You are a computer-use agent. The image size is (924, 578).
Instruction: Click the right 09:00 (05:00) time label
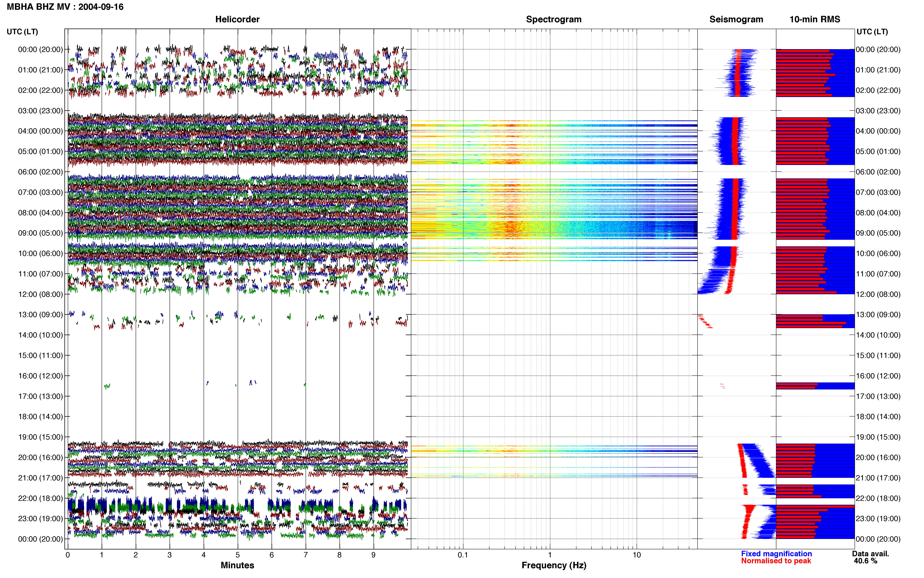point(878,233)
